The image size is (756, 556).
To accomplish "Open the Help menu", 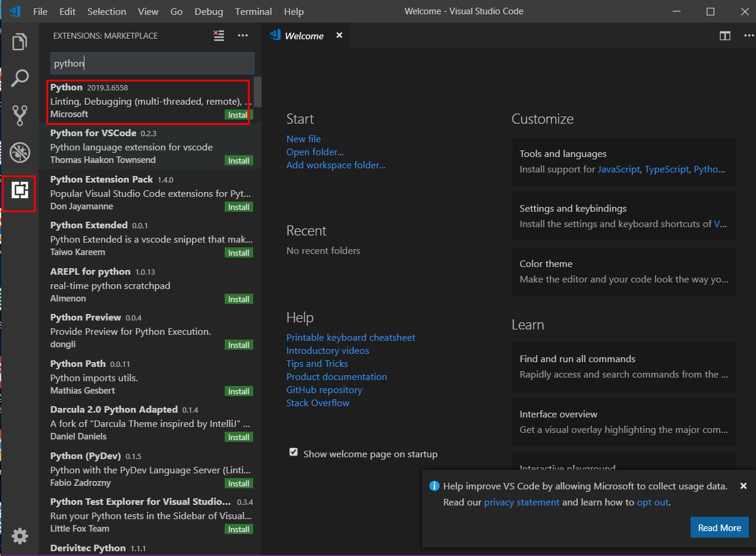I will pyautogui.click(x=294, y=11).
